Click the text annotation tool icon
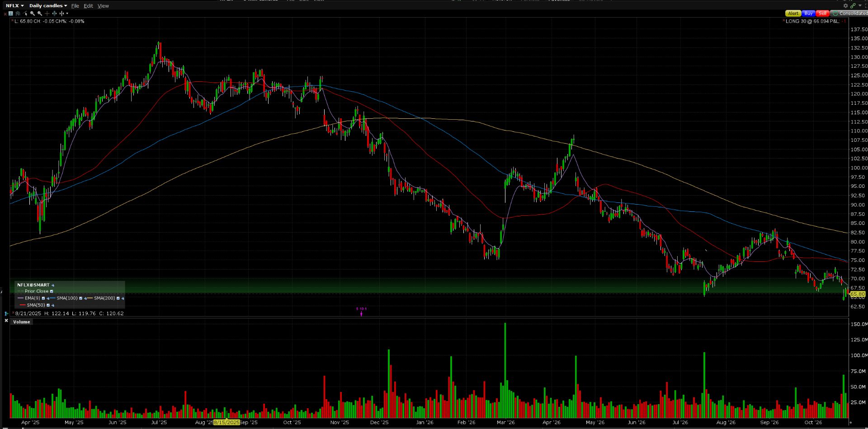868x429 pixels. pos(11,14)
